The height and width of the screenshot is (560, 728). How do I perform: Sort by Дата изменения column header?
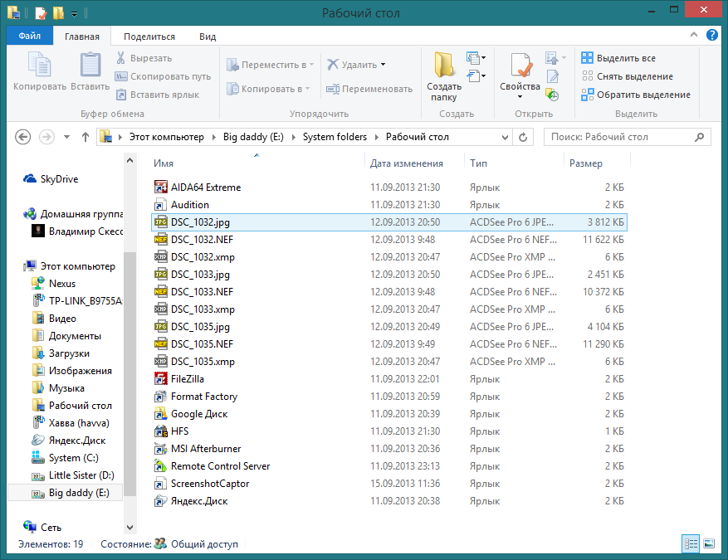coord(406,163)
